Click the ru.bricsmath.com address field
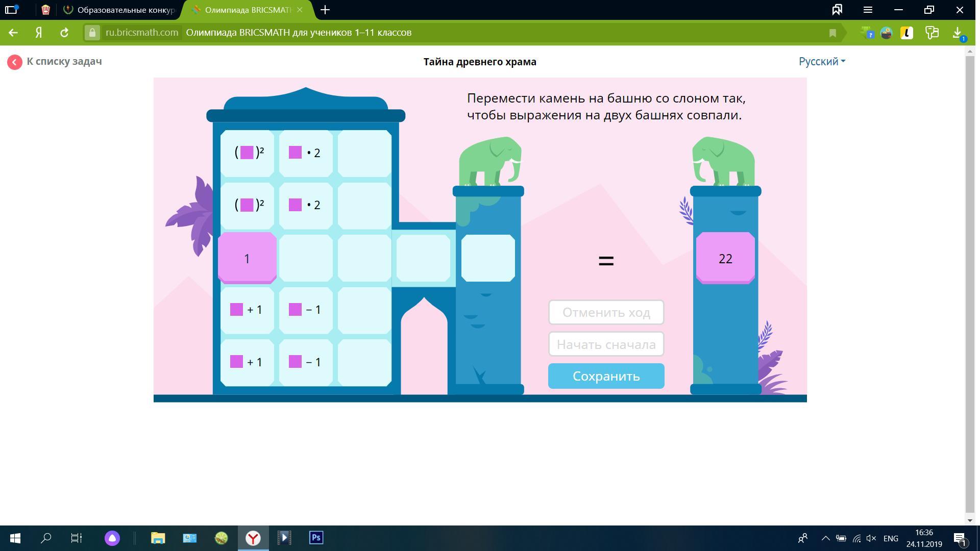The image size is (980, 551). click(x=141, y=33)
